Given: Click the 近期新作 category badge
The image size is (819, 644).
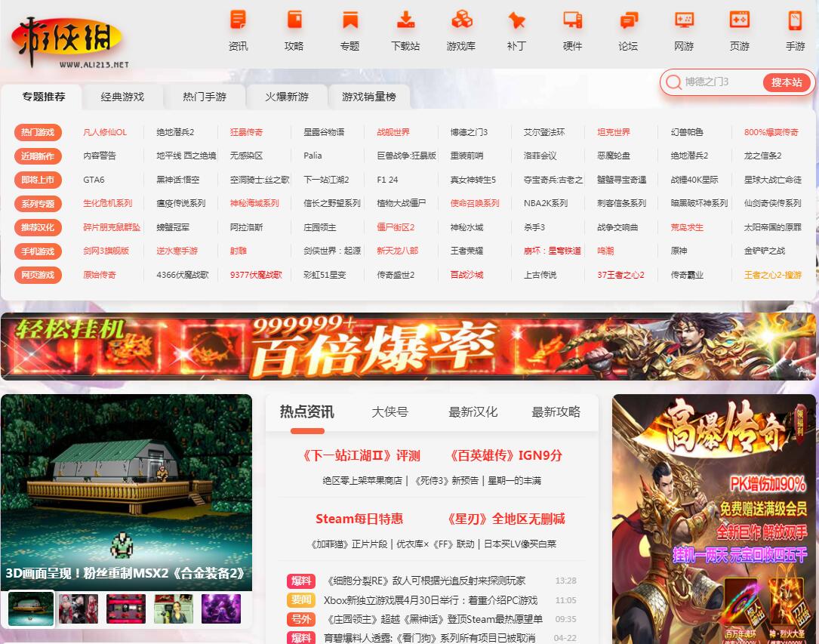Looking at the screenshot, I should point(38,156).
